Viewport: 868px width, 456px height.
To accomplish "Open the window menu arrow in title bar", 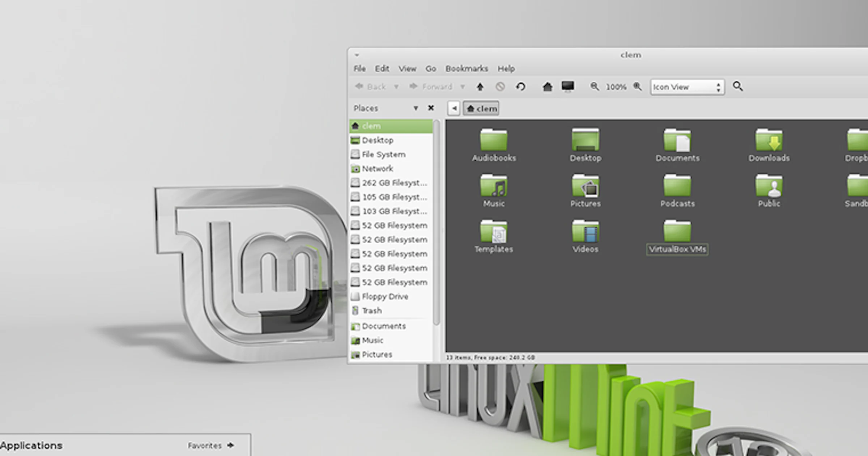I will coord(357,55).
